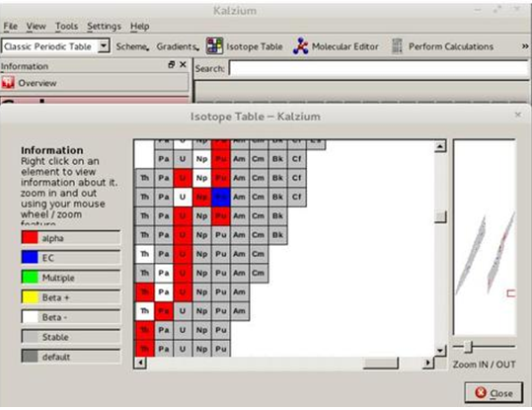The height and width of the screenshot is (410, 532).
Task: Close the Information side panel
Action: 183,64
